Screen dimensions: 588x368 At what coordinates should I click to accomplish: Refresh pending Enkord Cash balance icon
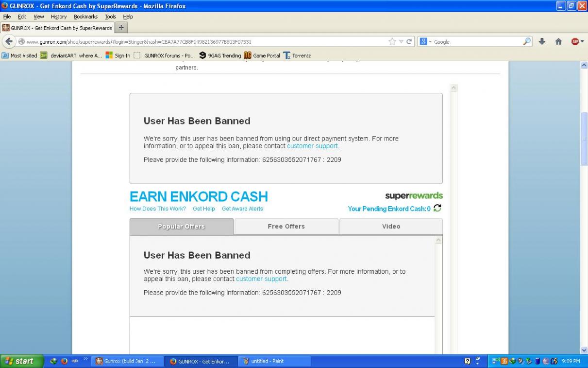(x=437, y=208)
